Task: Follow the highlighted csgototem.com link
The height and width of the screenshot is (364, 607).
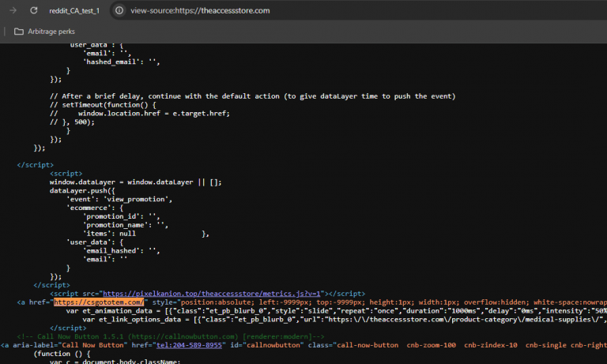Action: [99, 302]
